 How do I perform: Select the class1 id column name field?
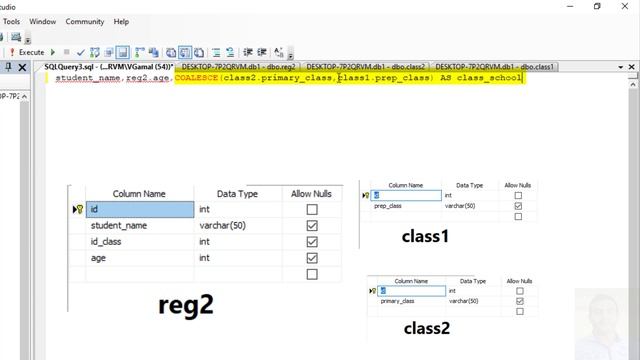coord(407,196)
